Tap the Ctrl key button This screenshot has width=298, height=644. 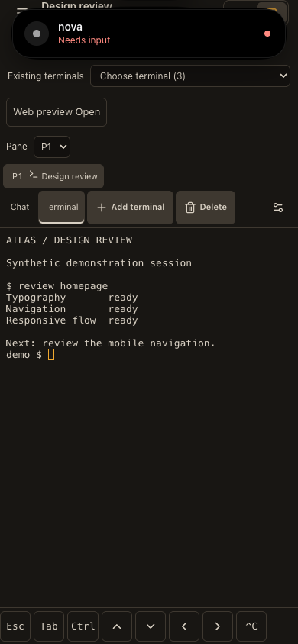coord(83,626)
